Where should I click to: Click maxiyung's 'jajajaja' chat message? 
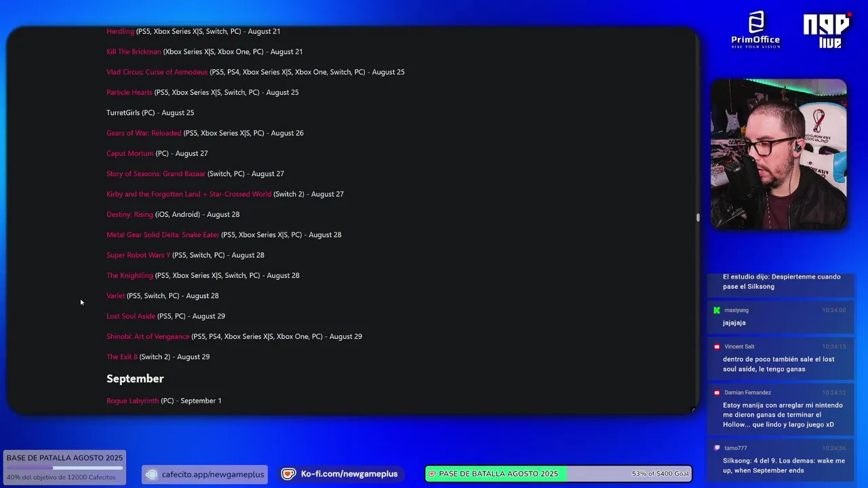pyautogui.click(x=734, y=323)
